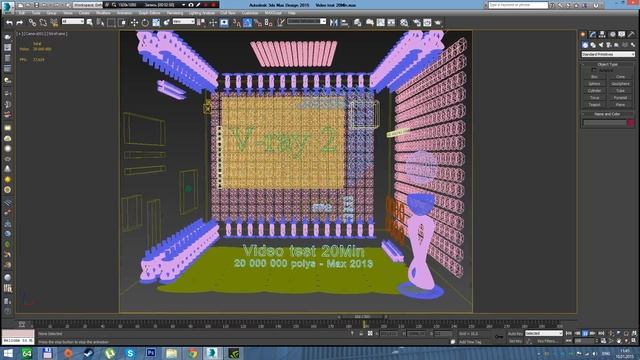Open the Workspace selector dropdown

click(x=87, y=5)
